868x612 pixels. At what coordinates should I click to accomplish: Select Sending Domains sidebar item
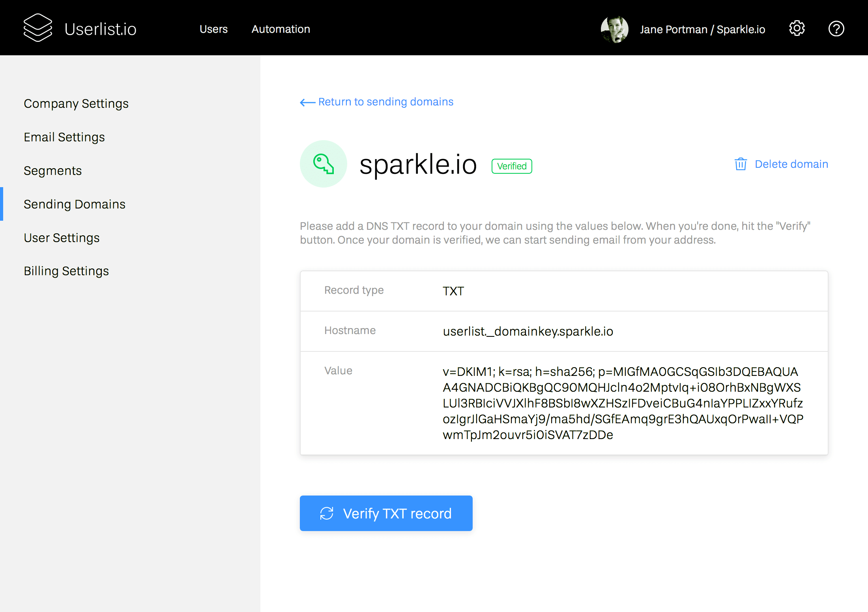(75, 204)
